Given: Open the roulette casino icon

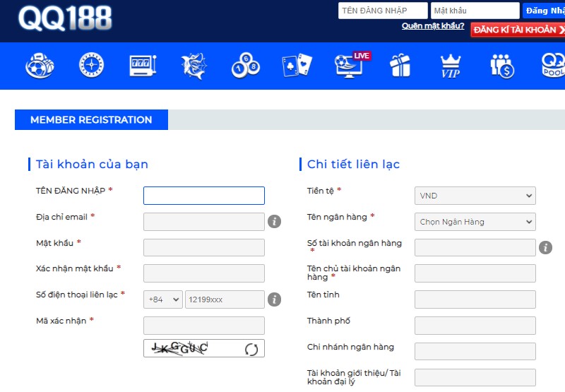Looking at the screenshot, I should click(92, 65).
